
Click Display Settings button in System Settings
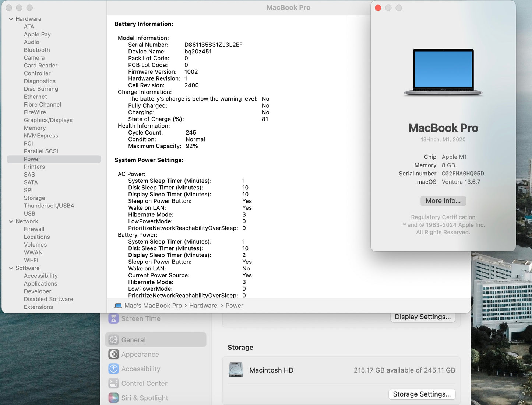pyautogui.click(x=423, y=317)
